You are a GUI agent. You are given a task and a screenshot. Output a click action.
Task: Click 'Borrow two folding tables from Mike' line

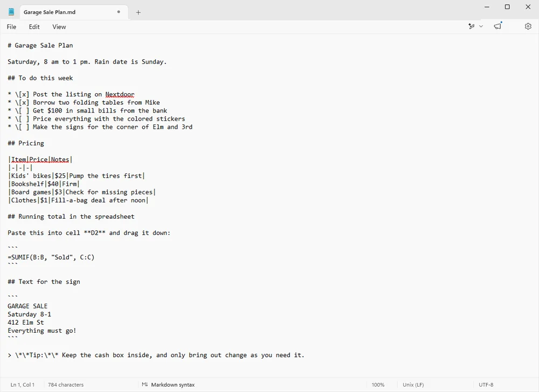(84, 102)
